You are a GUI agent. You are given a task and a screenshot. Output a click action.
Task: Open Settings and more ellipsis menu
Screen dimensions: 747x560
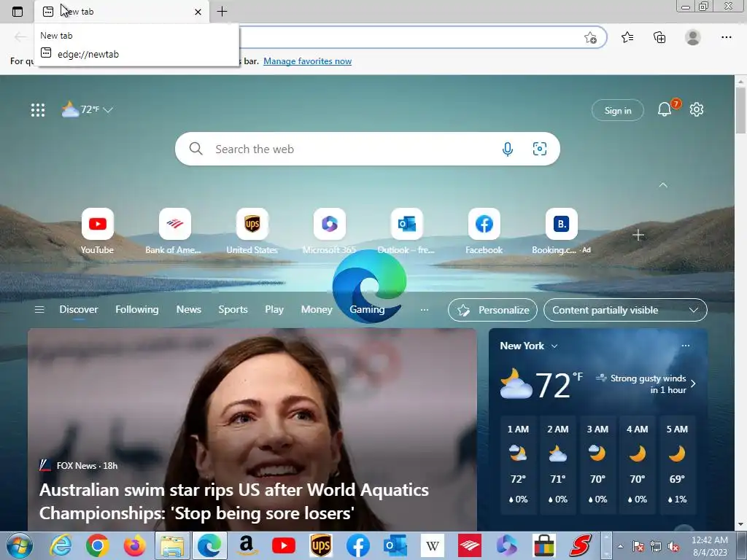[726, 37]
